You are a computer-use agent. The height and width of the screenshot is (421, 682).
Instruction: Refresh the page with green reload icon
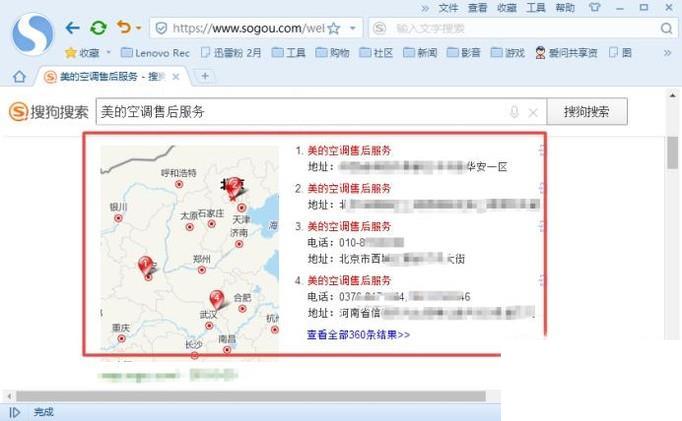(98, 28)
